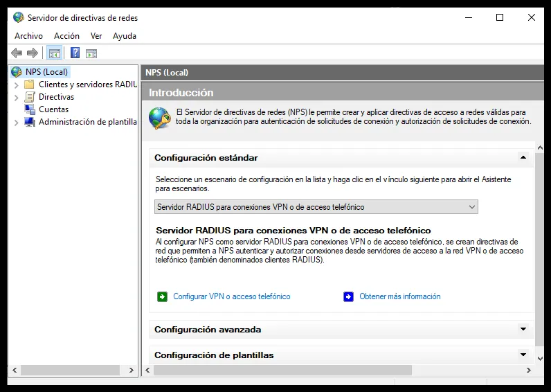This screenshot has width=551, height=392.
Task: Click the Back arrow toolbar icon
Action: tap(17, 53)
